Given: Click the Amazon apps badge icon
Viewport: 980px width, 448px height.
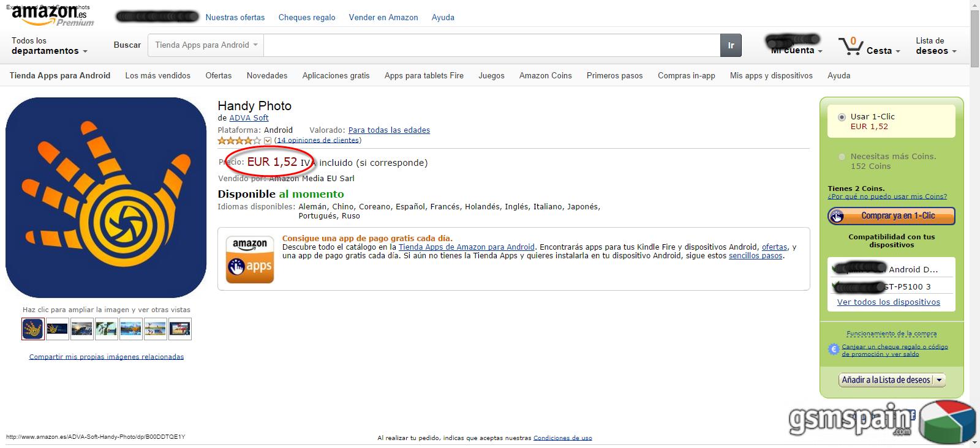Looking at the screenshot, I should click(x=250, y=259).
